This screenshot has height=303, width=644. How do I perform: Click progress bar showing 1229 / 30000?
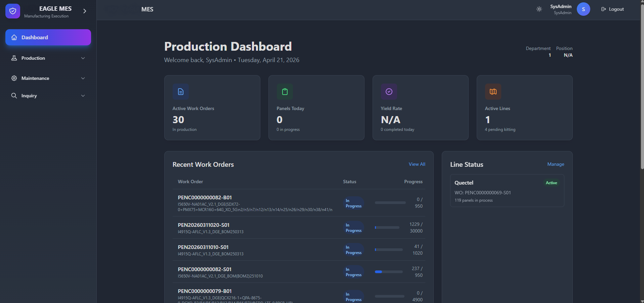click(387, 228)
